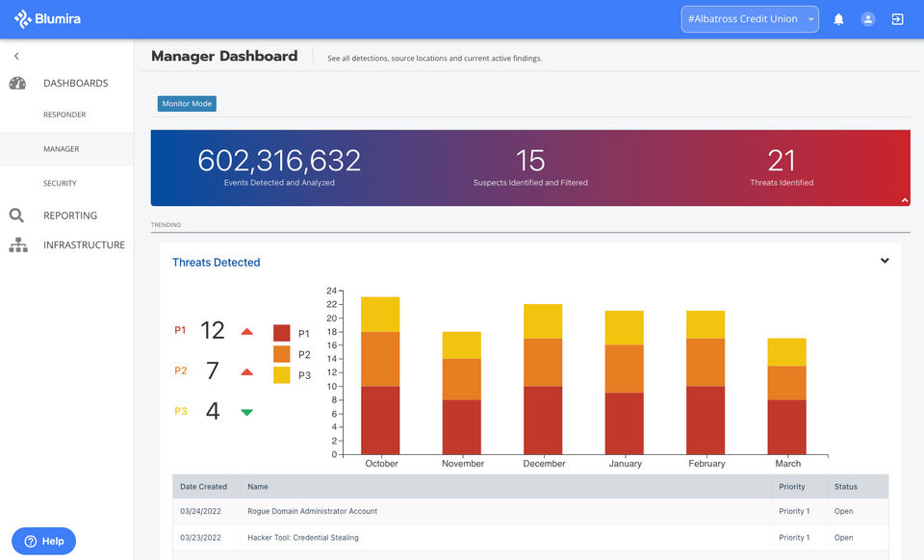
Task: Open the Infrastructure section
Action: coord(84,245)
